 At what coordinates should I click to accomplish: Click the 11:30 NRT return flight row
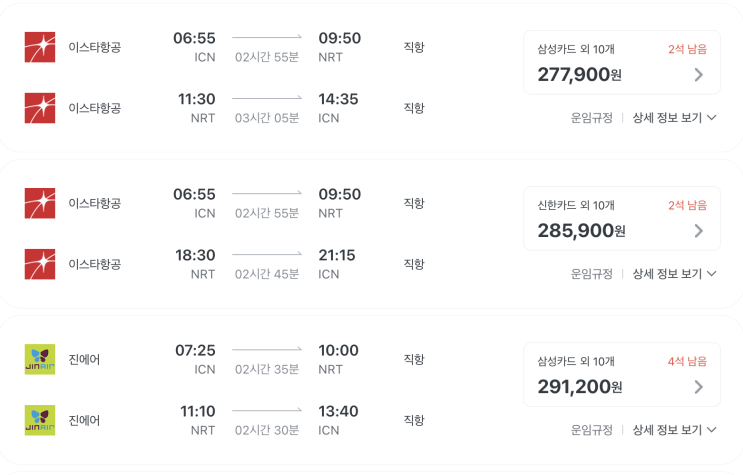[266, 108]
